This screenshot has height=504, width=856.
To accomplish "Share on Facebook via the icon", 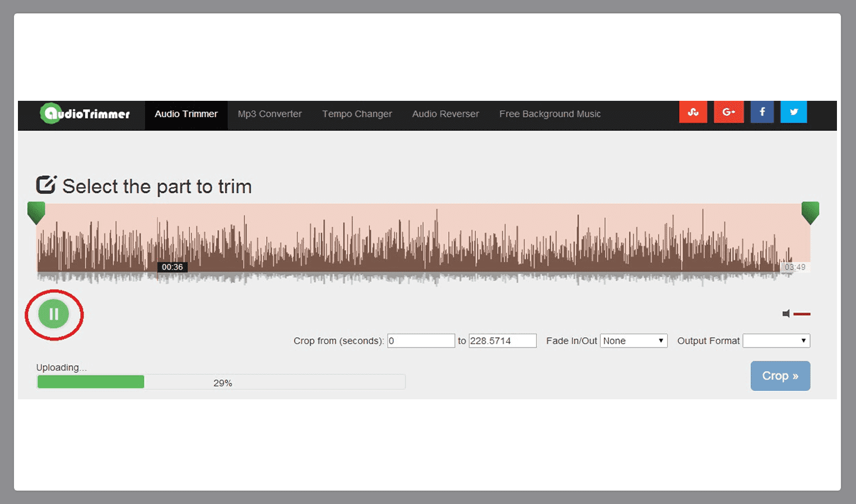I will coord(762,112).
